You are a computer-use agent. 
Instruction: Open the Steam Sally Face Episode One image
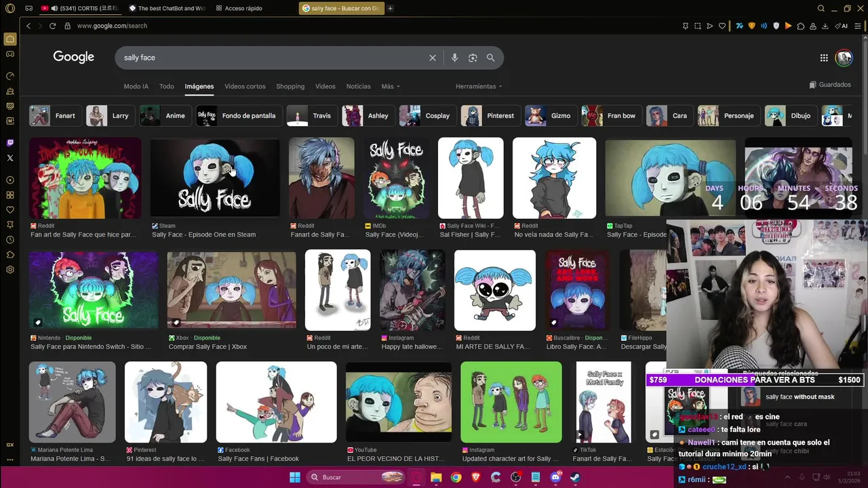[215, 178]
